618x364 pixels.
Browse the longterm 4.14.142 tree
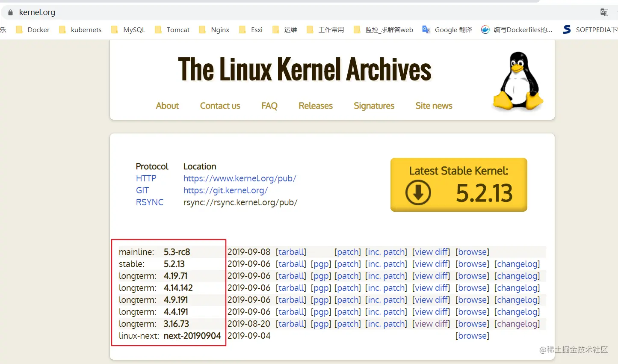pos(472,288)
